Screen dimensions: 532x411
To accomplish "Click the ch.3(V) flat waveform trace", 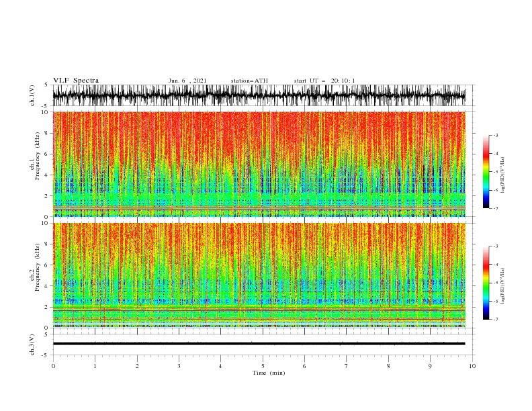I will 259,344.
